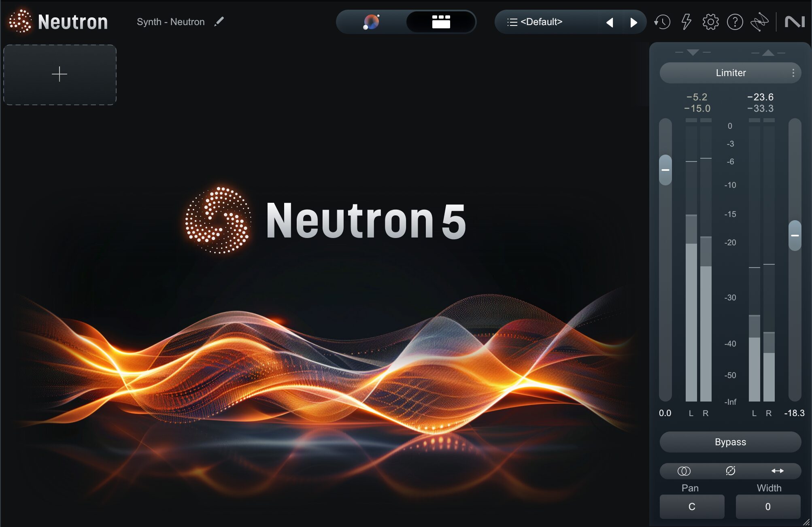Click the input RMS reading -15.0
The width and height of the screenshot is (812, 527).
point(697,108)
